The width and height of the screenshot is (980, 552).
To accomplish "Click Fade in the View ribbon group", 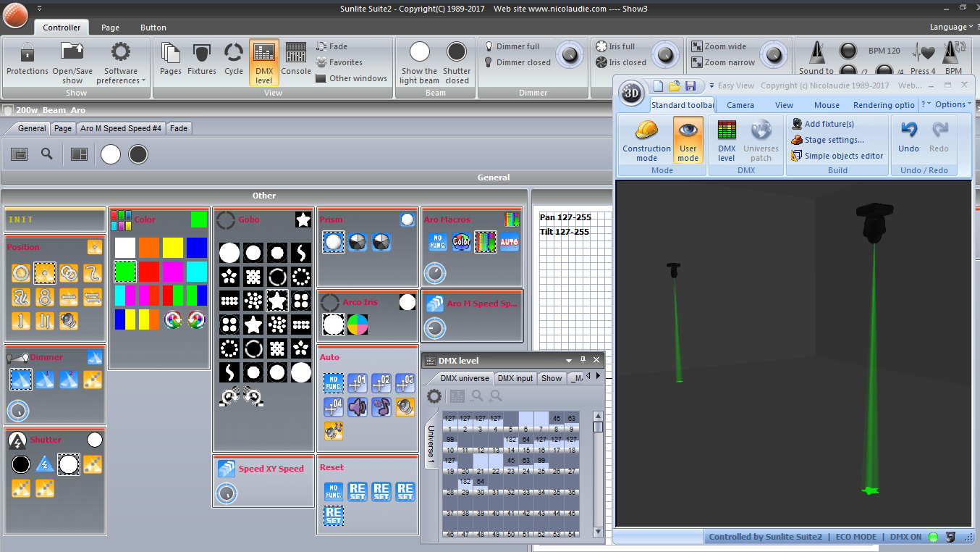I will tap(332, 46).
